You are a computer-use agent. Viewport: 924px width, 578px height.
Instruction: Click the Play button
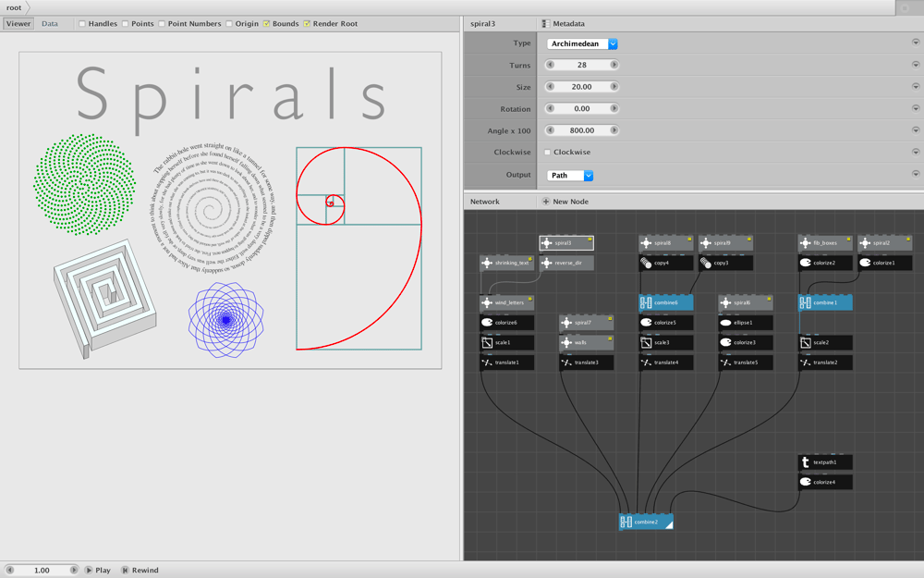(97, 571)
